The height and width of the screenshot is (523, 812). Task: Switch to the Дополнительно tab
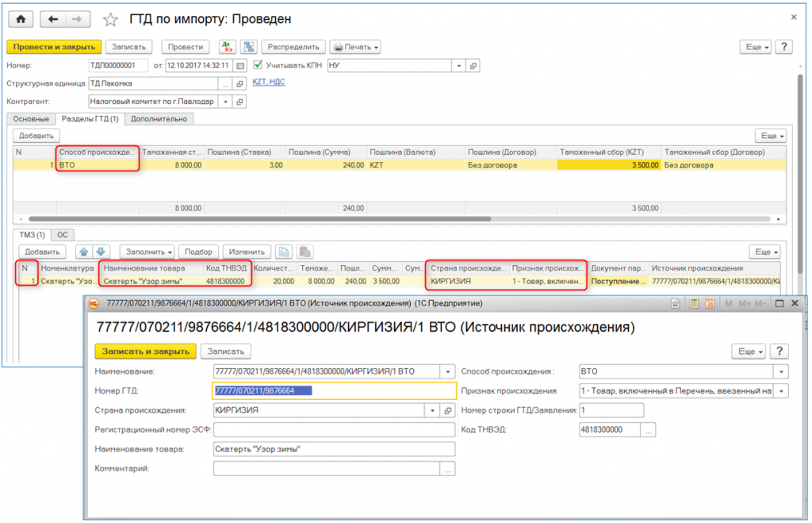point(159,119)
